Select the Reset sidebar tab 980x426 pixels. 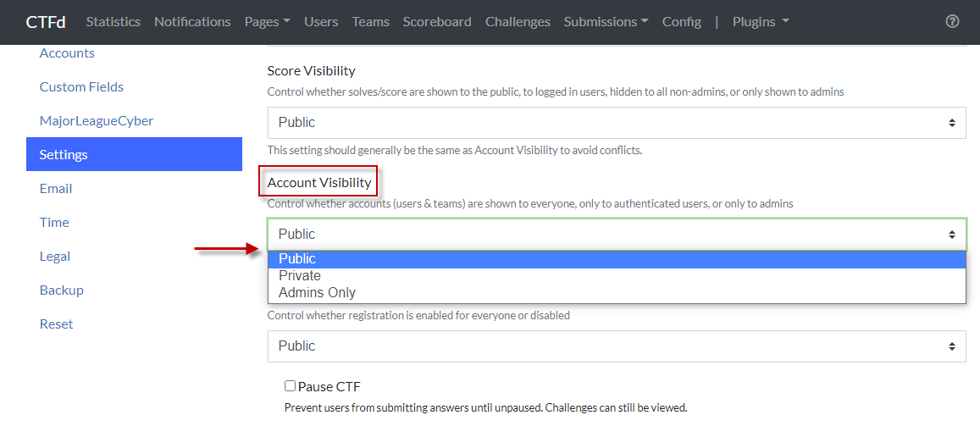(x=57, y=324)
